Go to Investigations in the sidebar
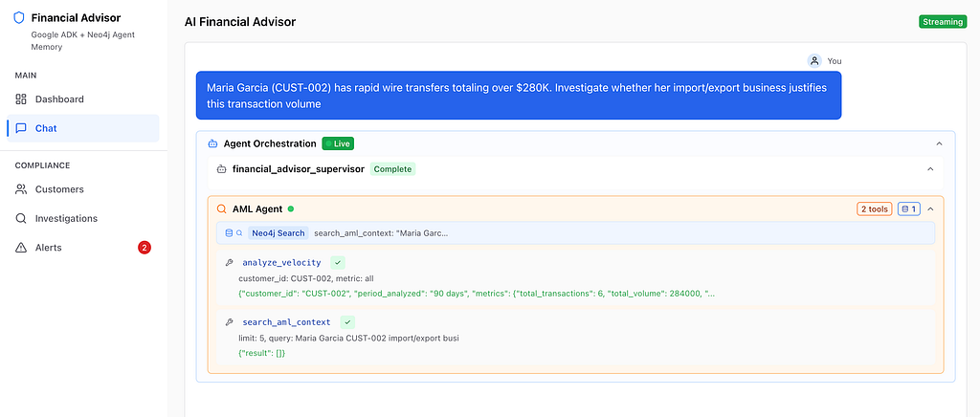The image size is (980, 417). [65, 218]
